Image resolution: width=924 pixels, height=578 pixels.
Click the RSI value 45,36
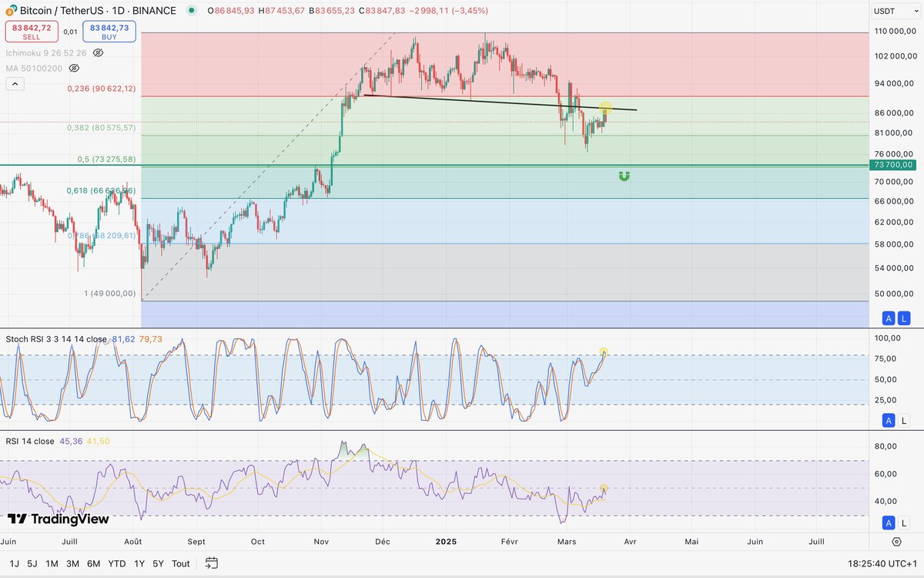[71, 442]
